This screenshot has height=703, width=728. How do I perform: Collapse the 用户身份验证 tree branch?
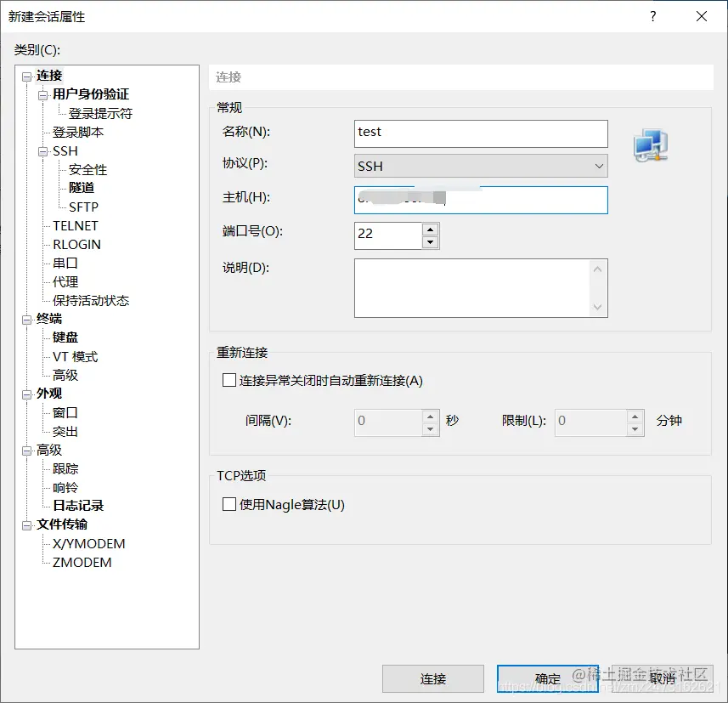(x=42, y=94)
